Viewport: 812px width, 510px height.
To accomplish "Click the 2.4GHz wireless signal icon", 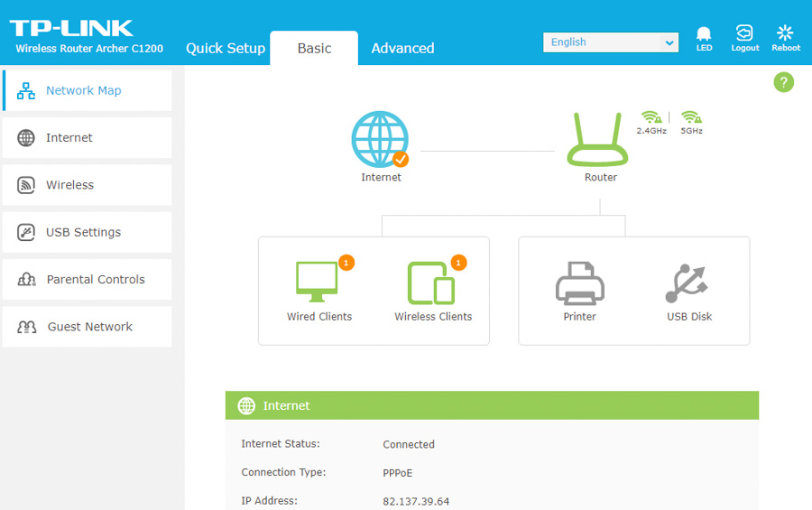I will (x=651, y=116).
